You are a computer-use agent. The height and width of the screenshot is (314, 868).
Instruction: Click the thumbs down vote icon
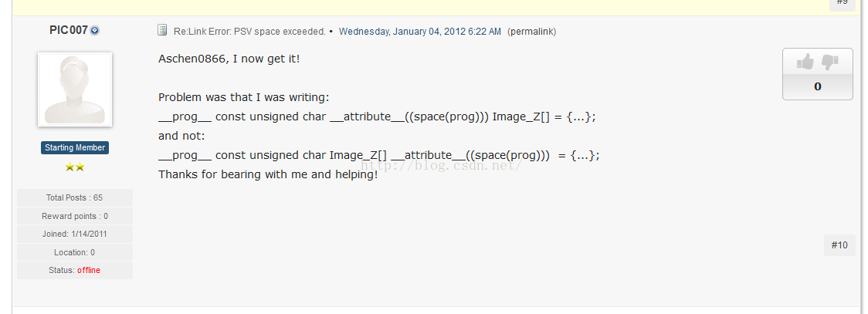[830, 62]
